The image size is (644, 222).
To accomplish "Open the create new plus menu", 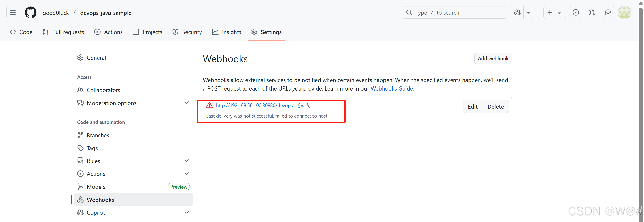I will [555, 13].
